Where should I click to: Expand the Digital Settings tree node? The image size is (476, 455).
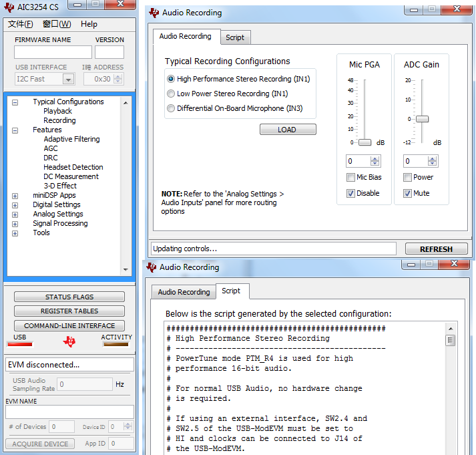click(15, 205)
